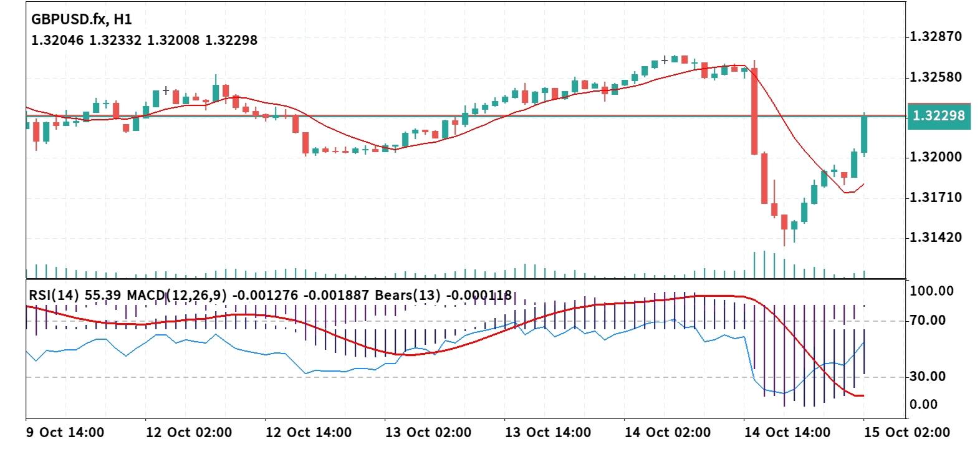This screenshot has width=980, height=449.
Task: Click the 13 Oct 02:00 time label
Action: (x=428, y=433)
